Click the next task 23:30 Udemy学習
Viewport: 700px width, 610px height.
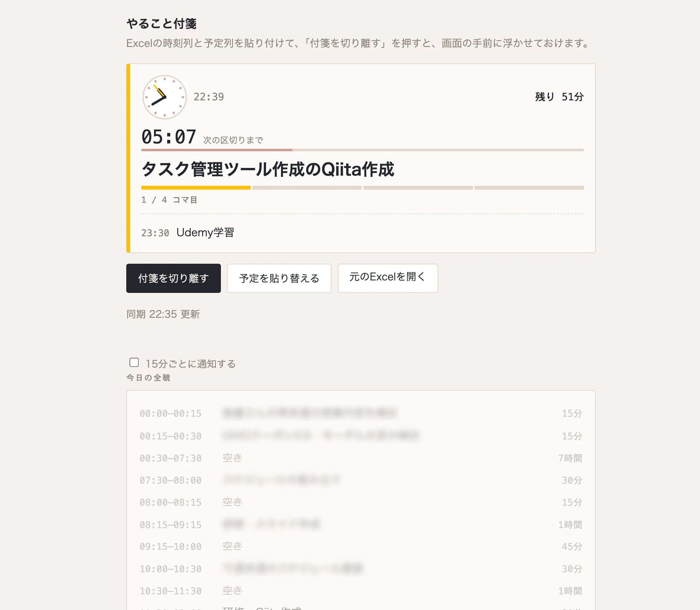[188, 233]
